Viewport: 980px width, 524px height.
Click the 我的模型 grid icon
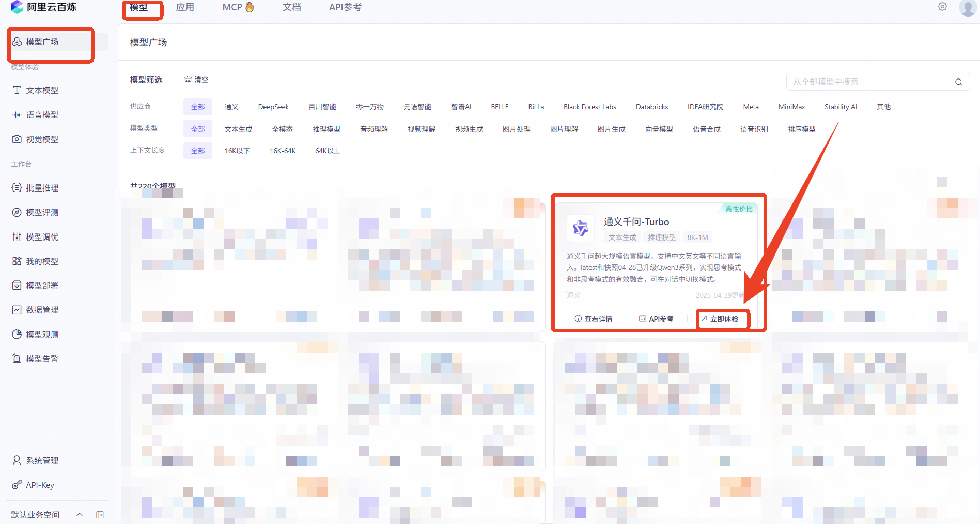tap(17, 261)
